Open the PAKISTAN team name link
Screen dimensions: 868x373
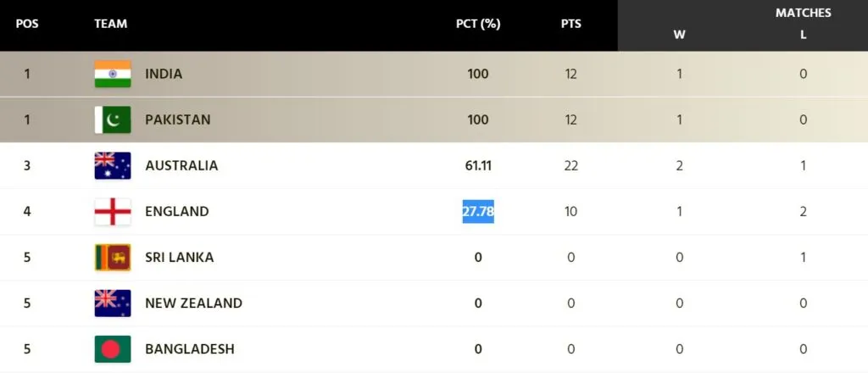177,120
